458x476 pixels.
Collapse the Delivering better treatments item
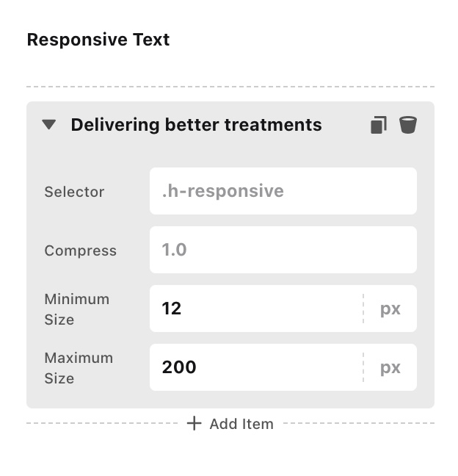click(49, 124)
